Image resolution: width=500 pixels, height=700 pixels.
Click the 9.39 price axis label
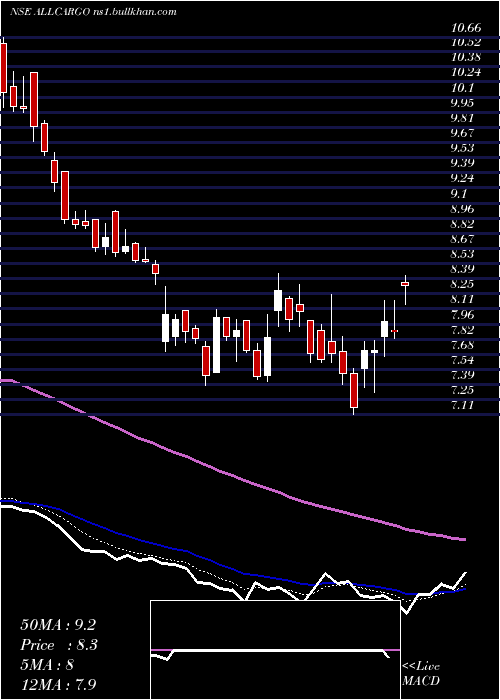point(462,162)
